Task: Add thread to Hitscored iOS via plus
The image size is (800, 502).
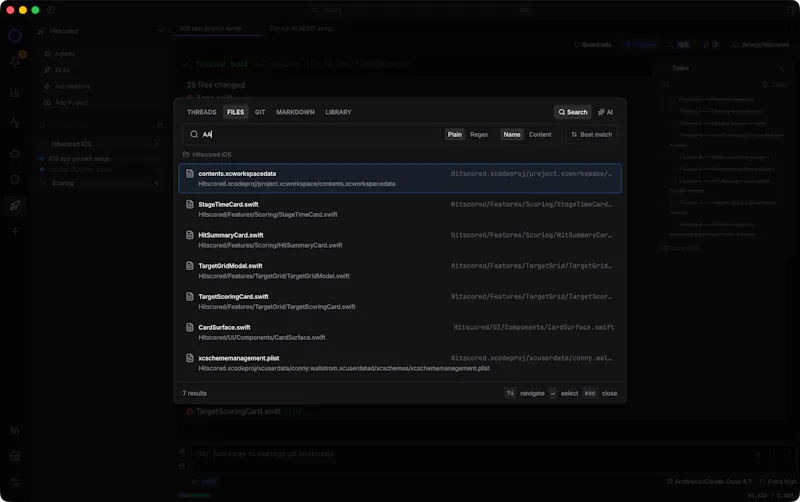Action: click(x=157, y=144)
